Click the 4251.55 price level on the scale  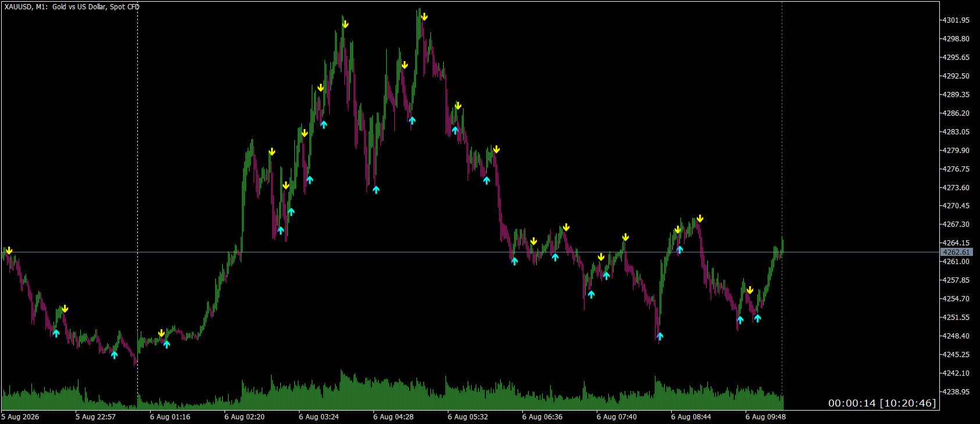(956, 318)
